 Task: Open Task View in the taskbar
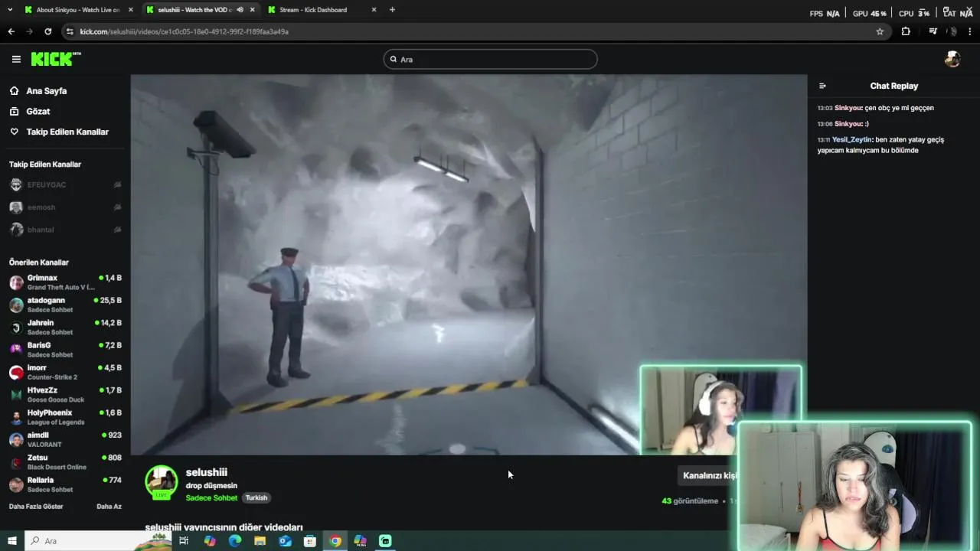point(184,541)
